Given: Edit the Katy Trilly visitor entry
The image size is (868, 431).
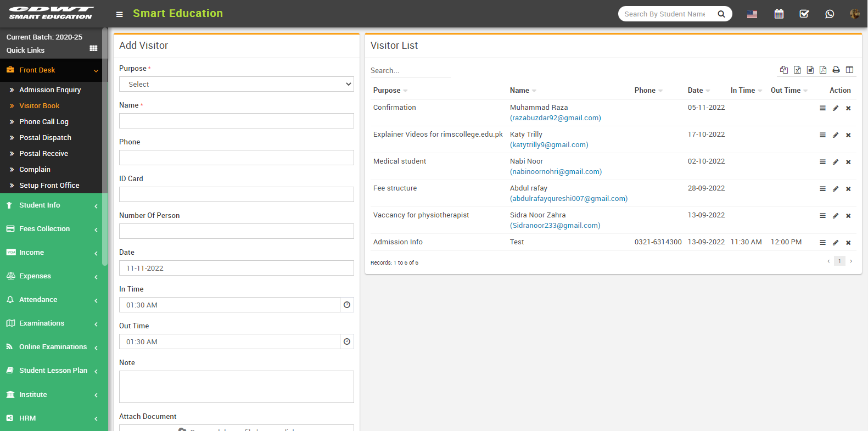Looking at the screenshot, I should (836, 135).
